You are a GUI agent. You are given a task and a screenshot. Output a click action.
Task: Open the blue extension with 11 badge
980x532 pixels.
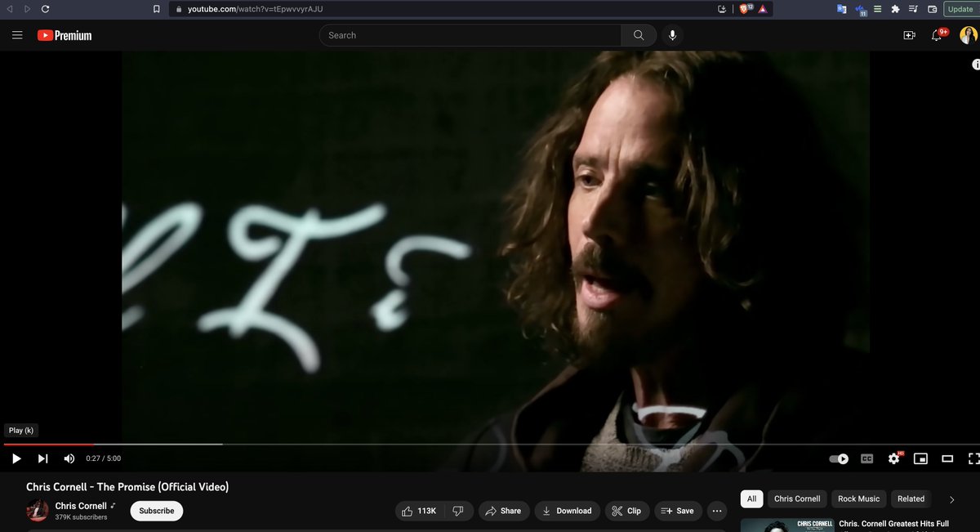[861, 10]
